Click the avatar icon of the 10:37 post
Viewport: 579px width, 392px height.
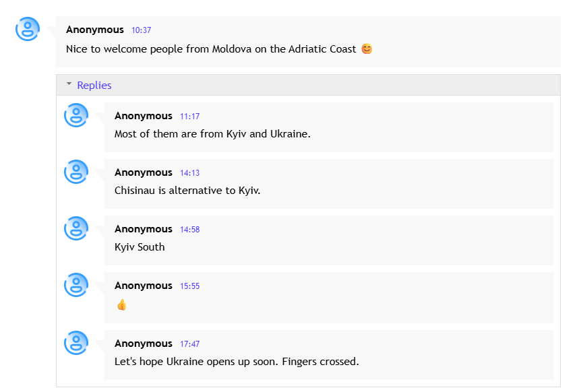point(28,29)
